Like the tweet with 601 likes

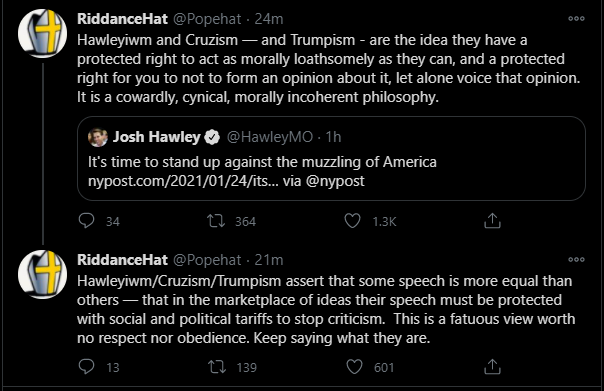tap(354, 367)
